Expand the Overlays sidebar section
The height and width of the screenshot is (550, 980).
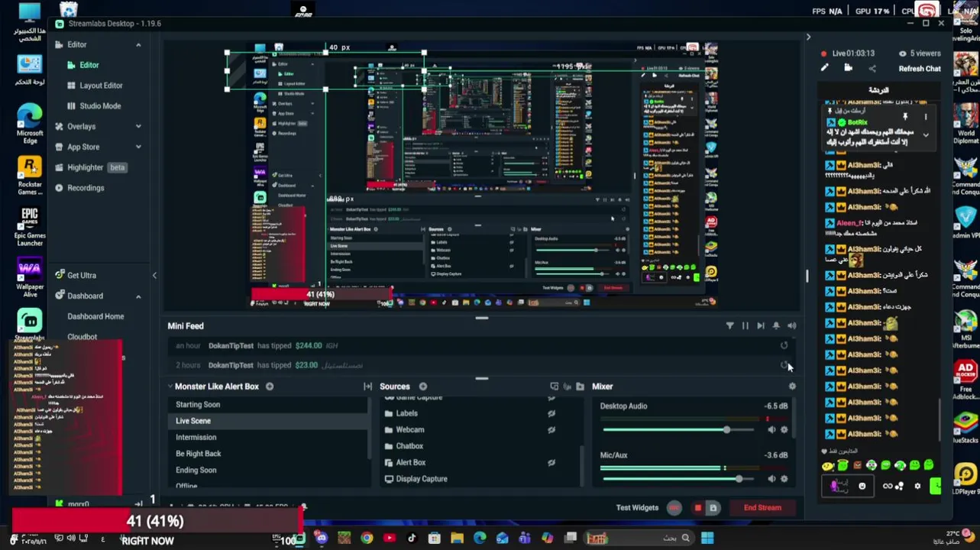click(138, 126)
